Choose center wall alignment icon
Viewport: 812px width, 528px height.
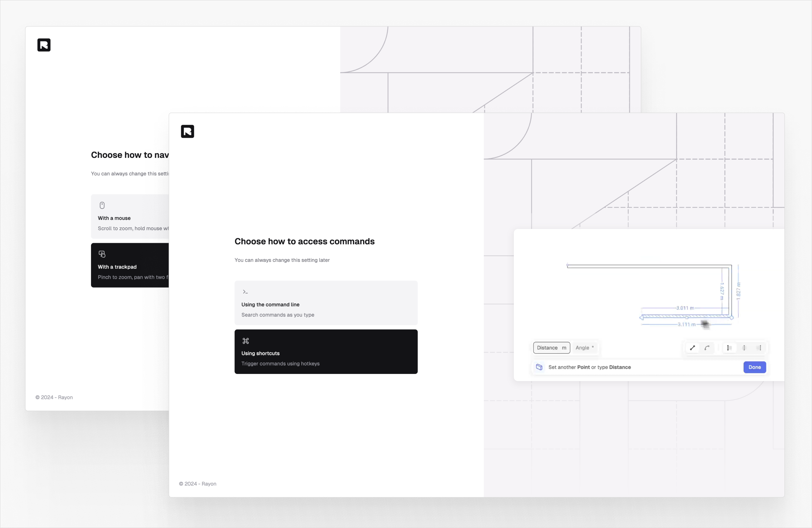(x=744, y=348)
